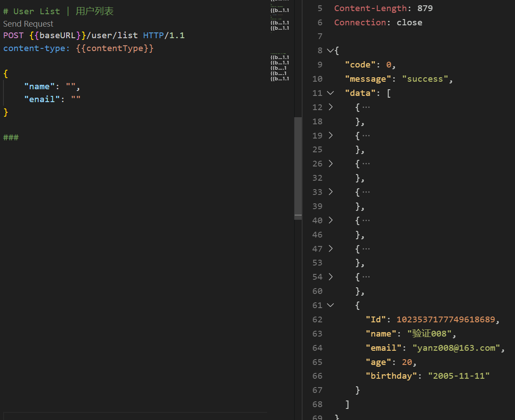Click the "2005-11-11" birthday value
The width and height of the screenshot is (515, 420).
click(x=459, y=376)
